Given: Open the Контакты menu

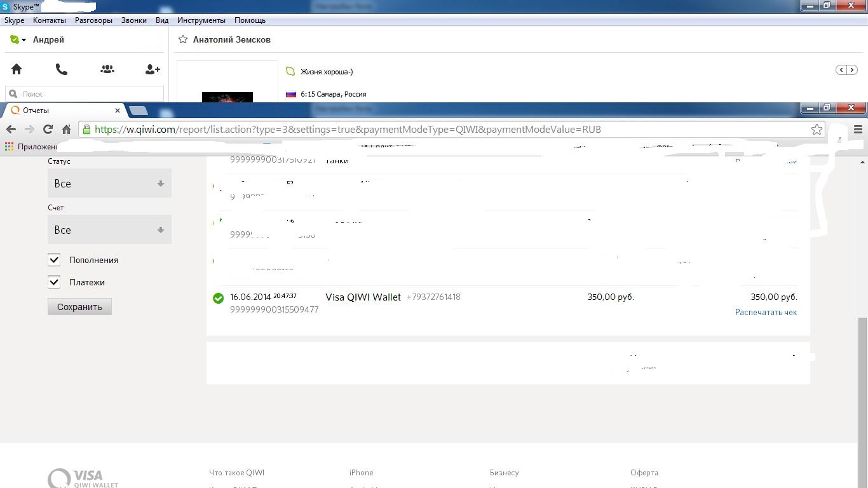Looking at the screenshot, I should (50, 20).
